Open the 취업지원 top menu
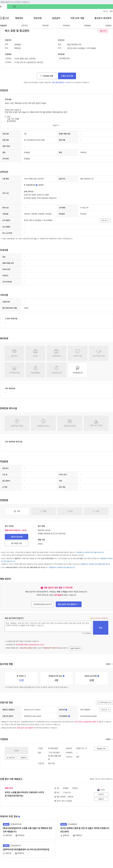 [x=37, y=18]
